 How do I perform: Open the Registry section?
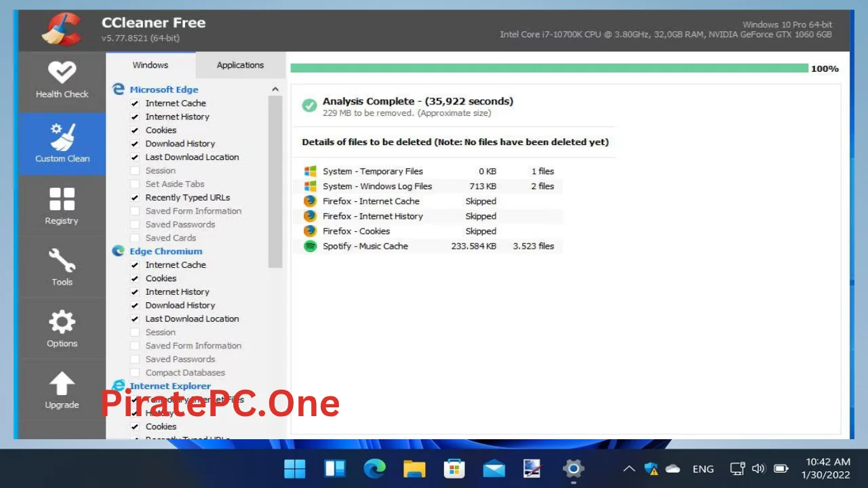tap(62, 206)
